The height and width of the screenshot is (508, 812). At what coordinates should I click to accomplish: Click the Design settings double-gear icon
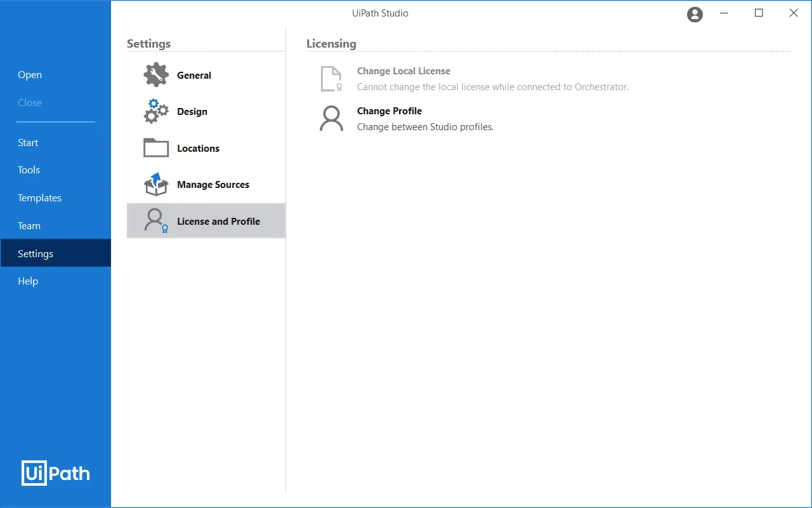click(x=156, y=111)
